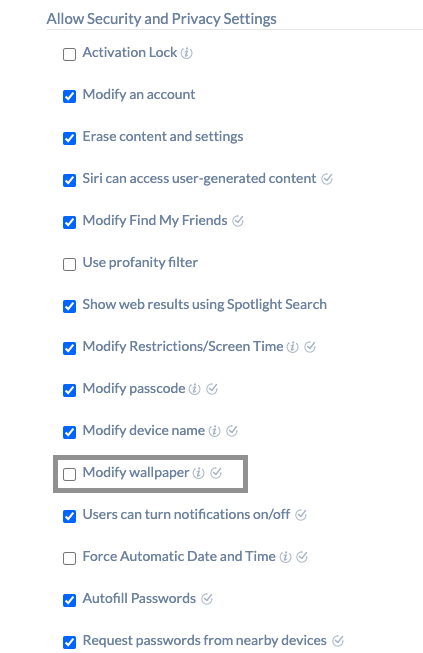This screenshot has height=653, width=423.
Task: Click the info icon next to Modify device name
Action: point(214,431)
